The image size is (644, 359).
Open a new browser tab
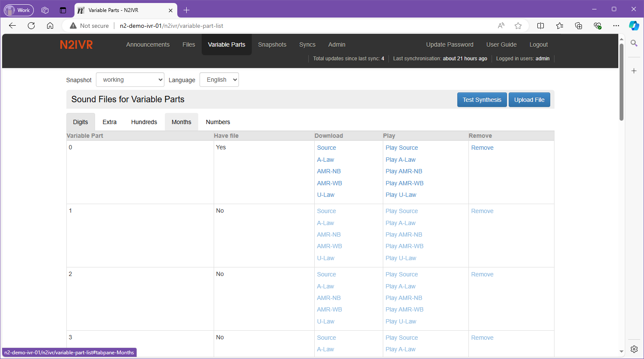click(x=186, y=10)
